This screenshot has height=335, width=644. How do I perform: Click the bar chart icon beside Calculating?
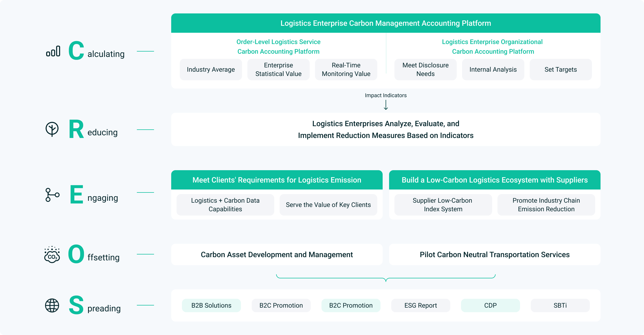point(53,51)
